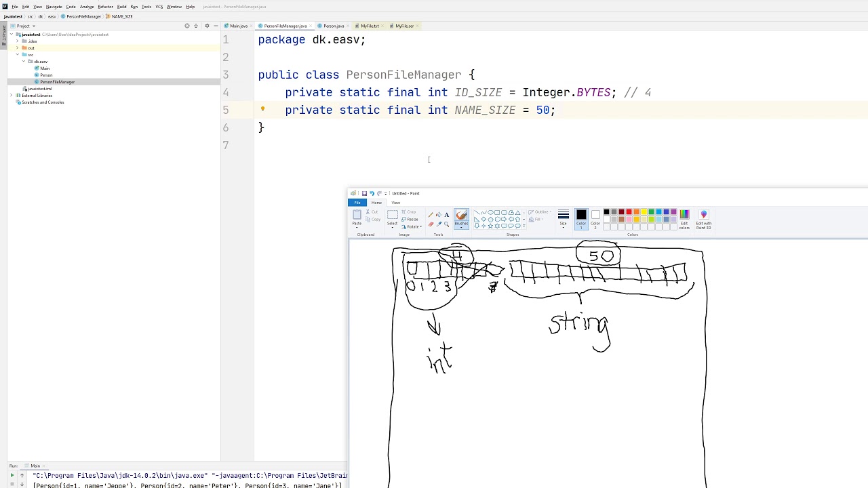Open the Rotate dropdown in Paint
This screenshot has width=868, height=488.
click(412, 226)
